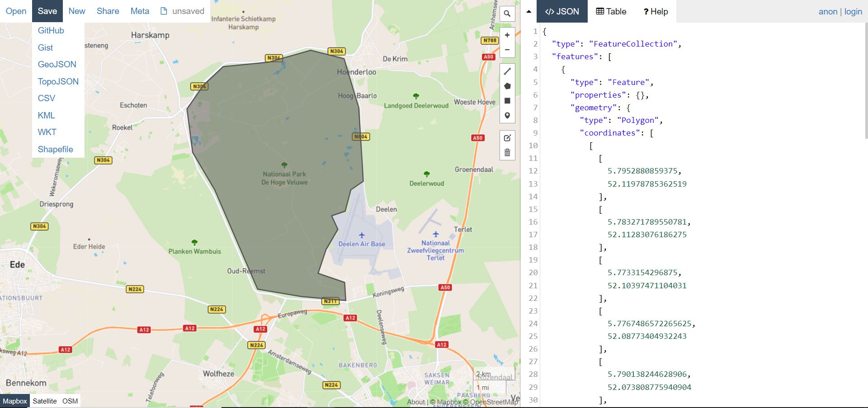Click the unsaved file document icon
The image size is (868, 408).
point(164,11)
